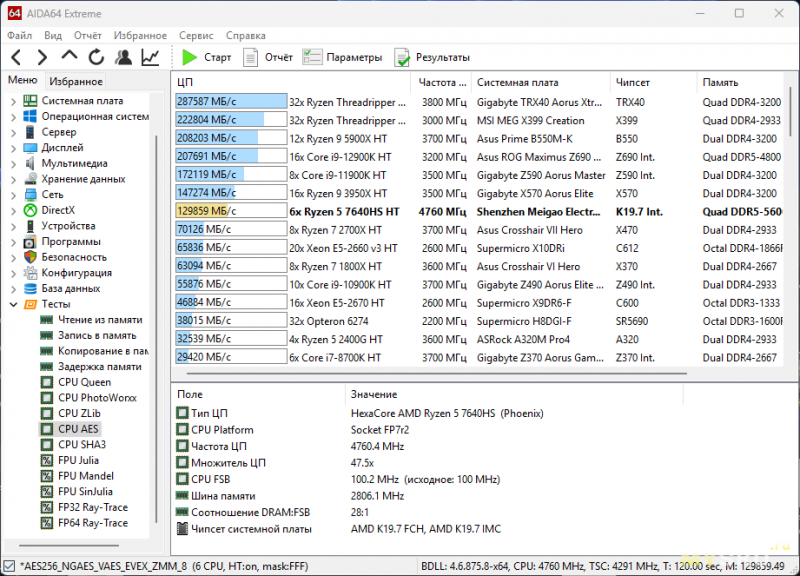This screenshot has width=800, height=576.
Task: Click the Конфигурация gear icon
Action: (x=31, y=272)
